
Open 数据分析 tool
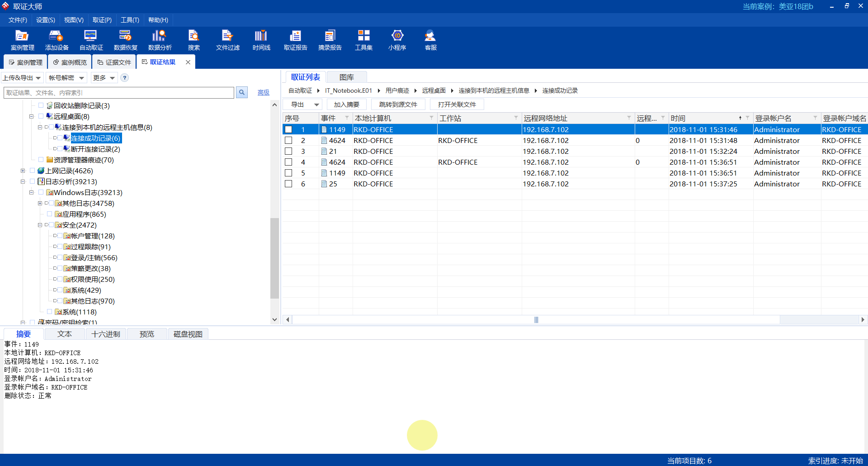(160, 40)
